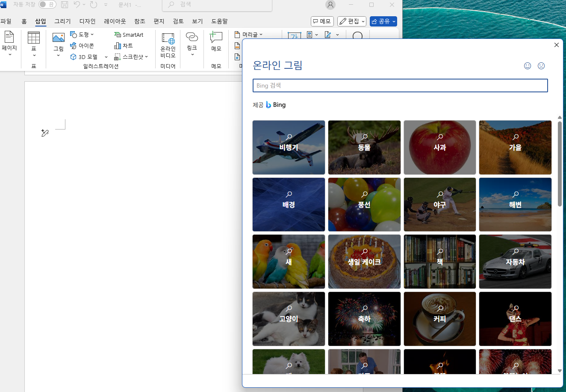Open the 링크 (Link) button
Viewport: 566px width, 392px height.
tap(192, 44)
